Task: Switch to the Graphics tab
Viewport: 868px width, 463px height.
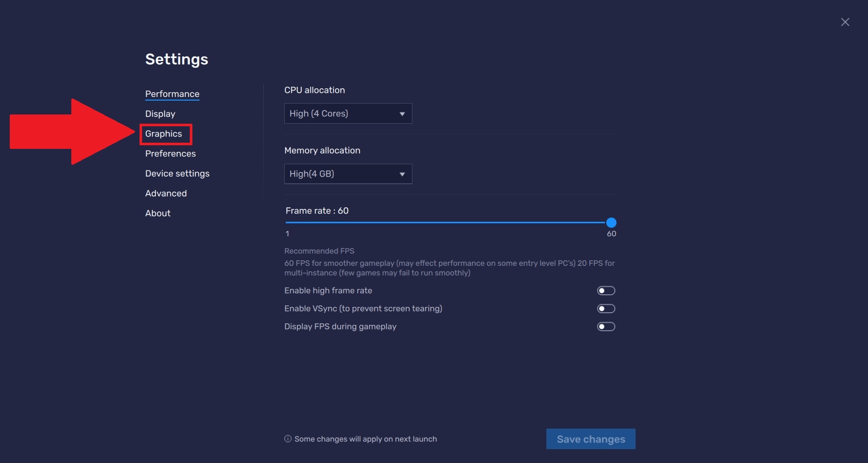Action: coord(164,134)
